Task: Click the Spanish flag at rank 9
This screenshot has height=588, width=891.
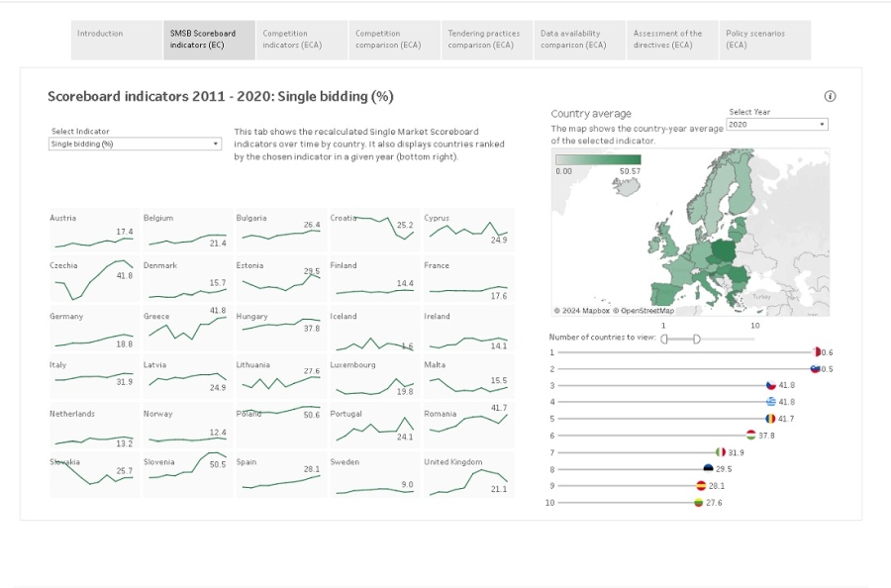Action: pos(701,486)
